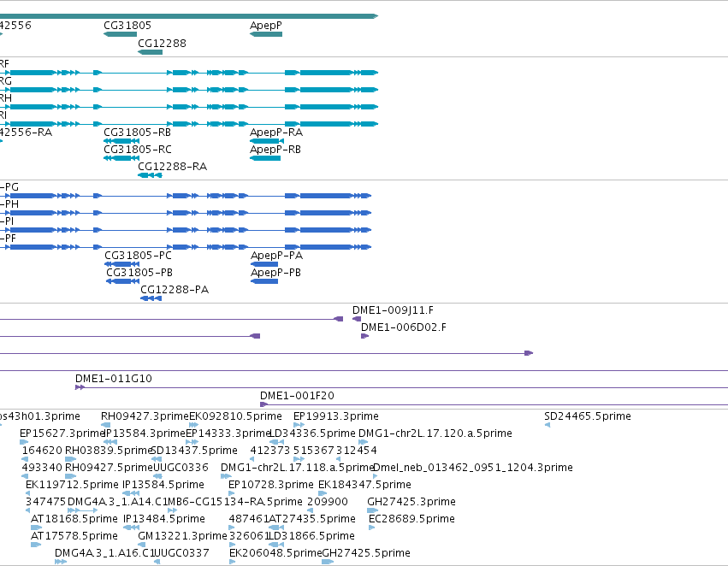
Task: Click protein ApepP-PB
Action: (x=275, y=273)
